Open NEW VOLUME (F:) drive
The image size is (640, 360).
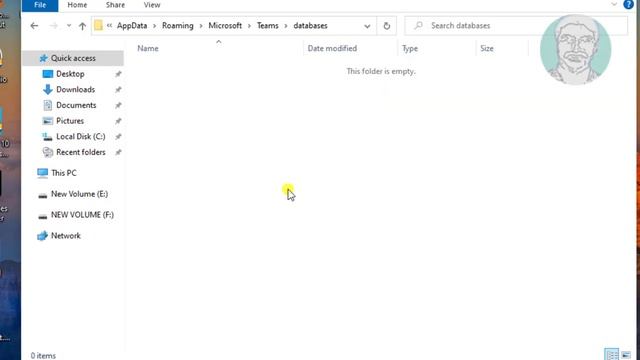point(82,215)
